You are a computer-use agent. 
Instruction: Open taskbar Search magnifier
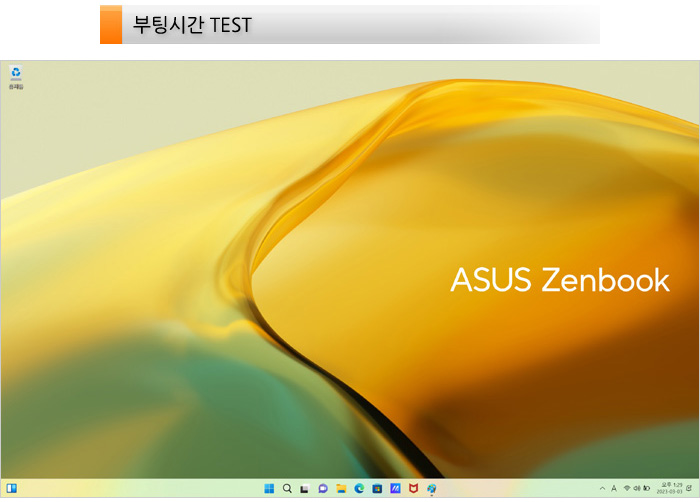coord(288,489)
